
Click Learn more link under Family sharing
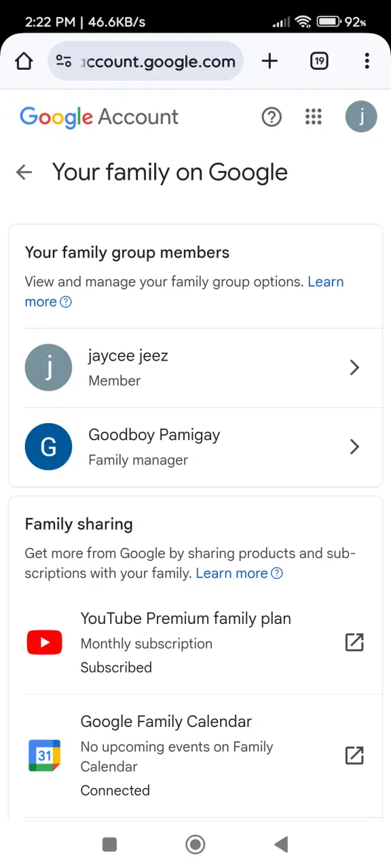click(x=239, y=573)
